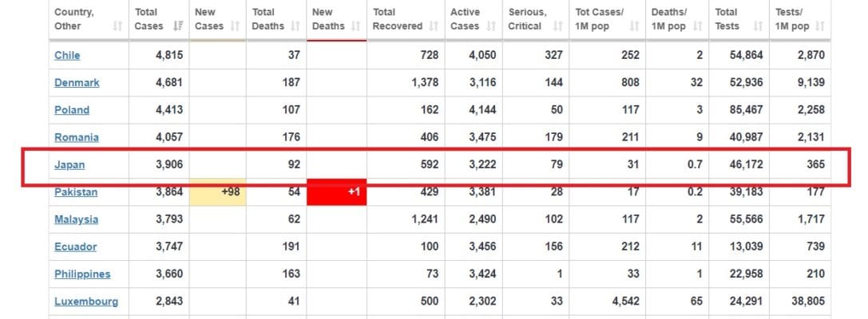Open the Chile country link

coord(67,55)
